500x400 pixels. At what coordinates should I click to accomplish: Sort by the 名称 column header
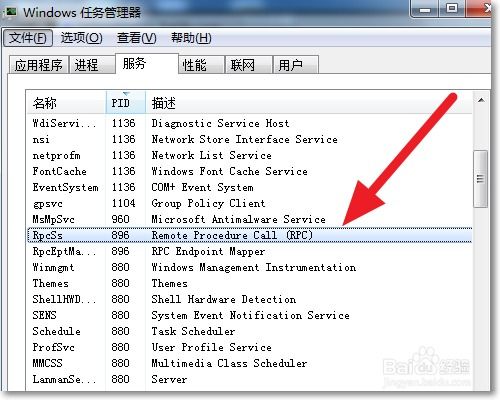pyautogui.click(x=66, y=103)
